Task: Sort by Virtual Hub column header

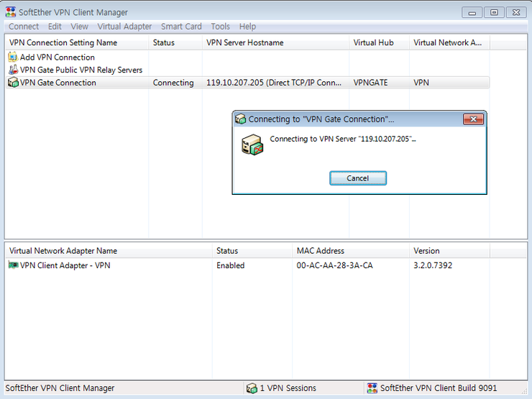Action: (x=379, y=42)
